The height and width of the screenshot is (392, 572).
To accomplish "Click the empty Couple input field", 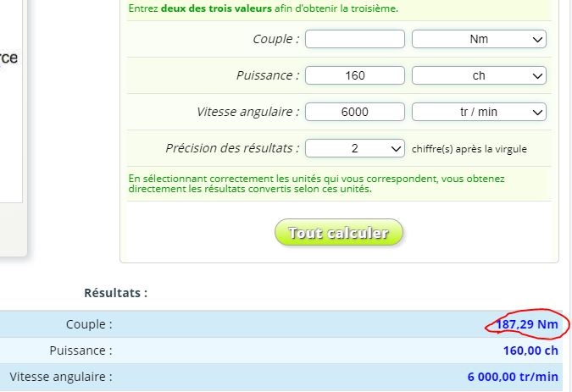I will [x=355, y=39].
